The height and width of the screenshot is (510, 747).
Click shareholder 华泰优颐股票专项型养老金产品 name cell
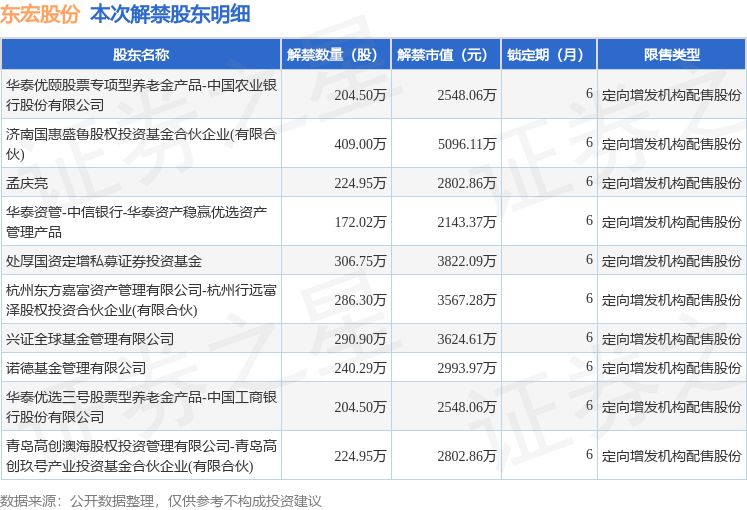point(141,95)
